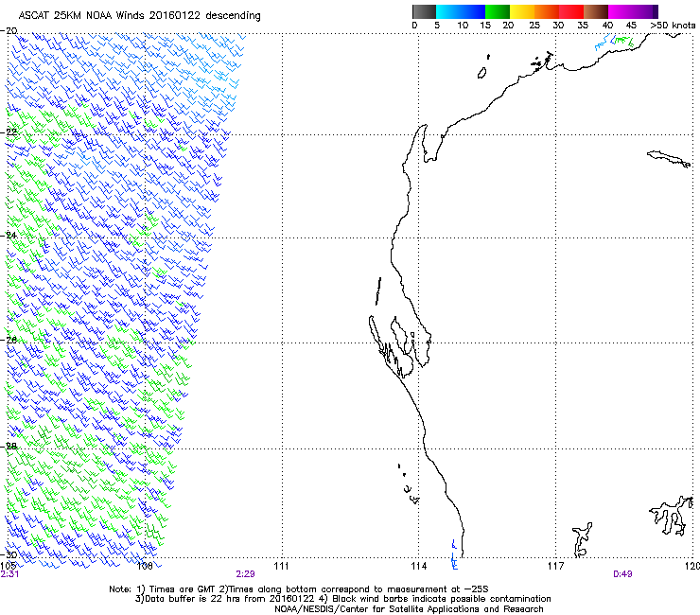Image resolution: width=700 pixels, height=615 pixels.
Task: Click the '>50 knots' legend label
Action: pyautogui.click(x=673, y=26)
